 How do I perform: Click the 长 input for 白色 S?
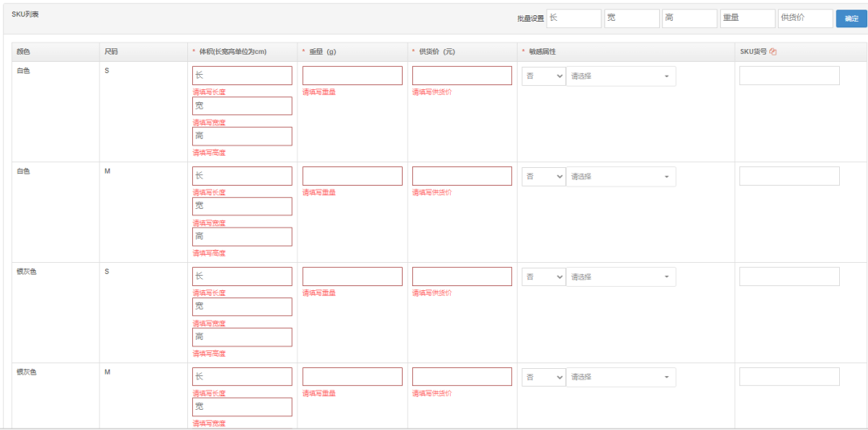242,76
